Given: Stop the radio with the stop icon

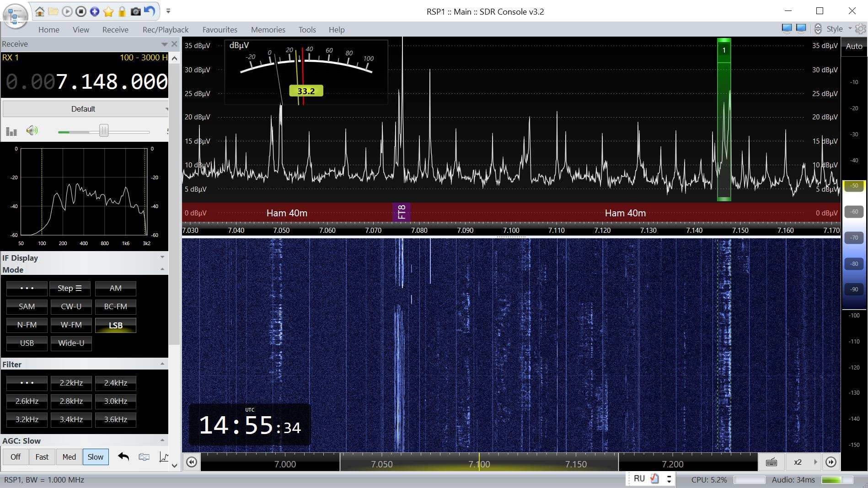Looking at the screenshot, I should 81,11.
